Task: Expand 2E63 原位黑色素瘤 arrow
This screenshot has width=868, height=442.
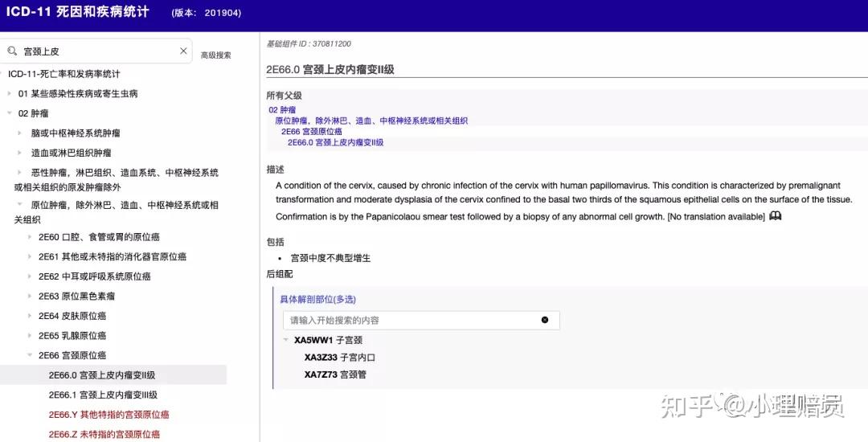Action: point(30,296)
